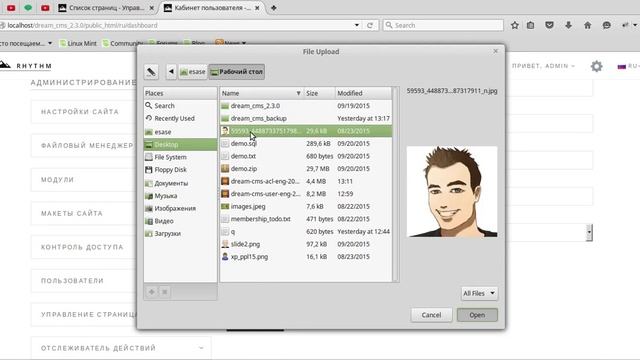The image size is (640, 360).
Task: Select the xp_ppl15.png file
Action: tap(306, 257)
